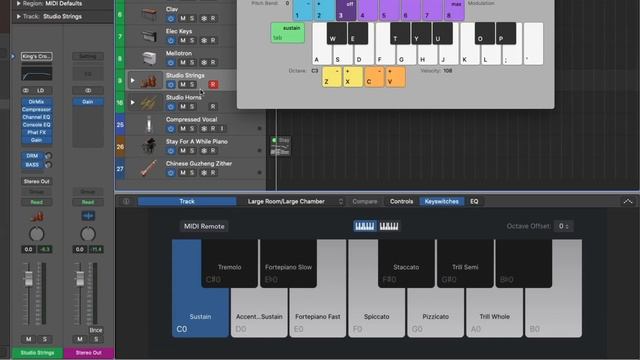Click the stereo link icon next to LD
This screenshot has height=360, width=640.
click(x=26, y=90)
